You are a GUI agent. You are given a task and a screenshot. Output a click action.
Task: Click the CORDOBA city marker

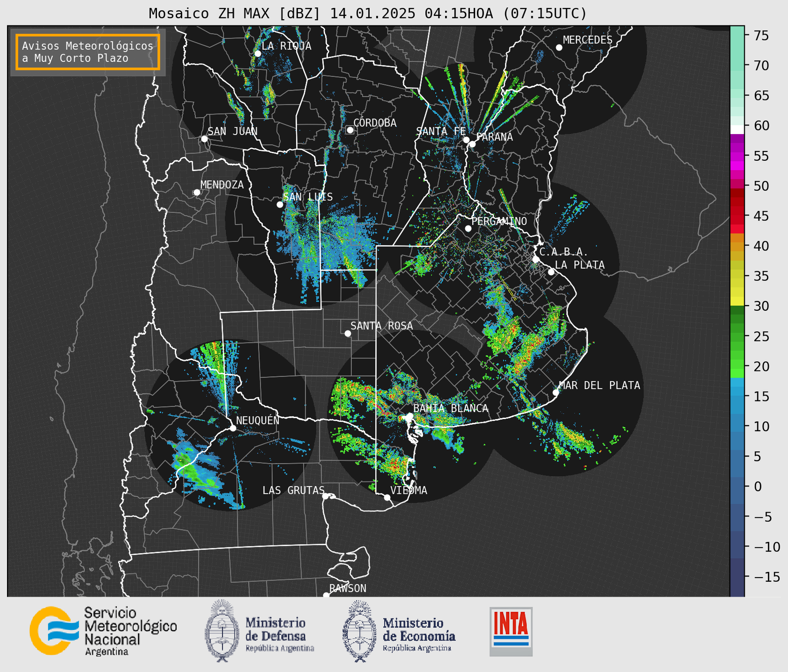tap(350, 130)
